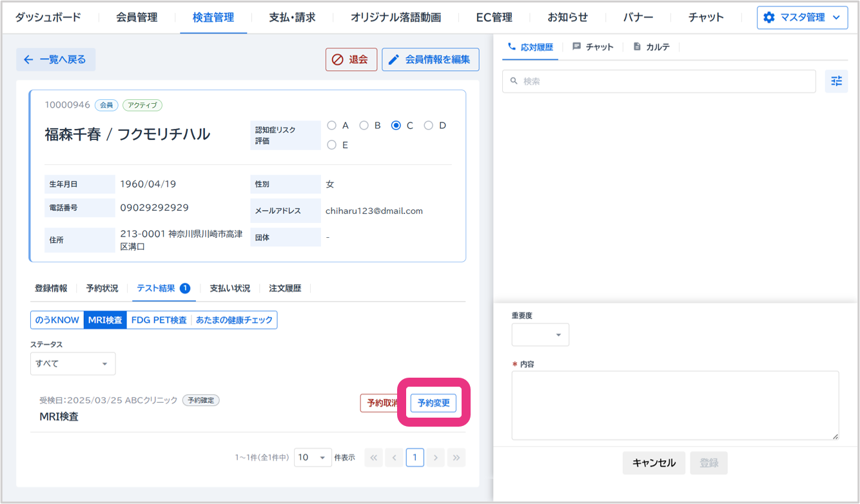
Task: Jump to last page double-arrow
Action: pyautogui.click(x=456, y=458)
